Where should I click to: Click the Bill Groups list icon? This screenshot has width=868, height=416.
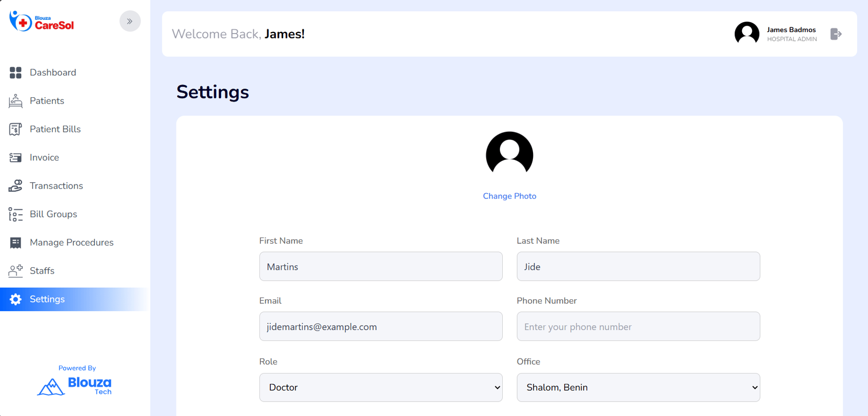pyautogui.click(x=15, y=214)
